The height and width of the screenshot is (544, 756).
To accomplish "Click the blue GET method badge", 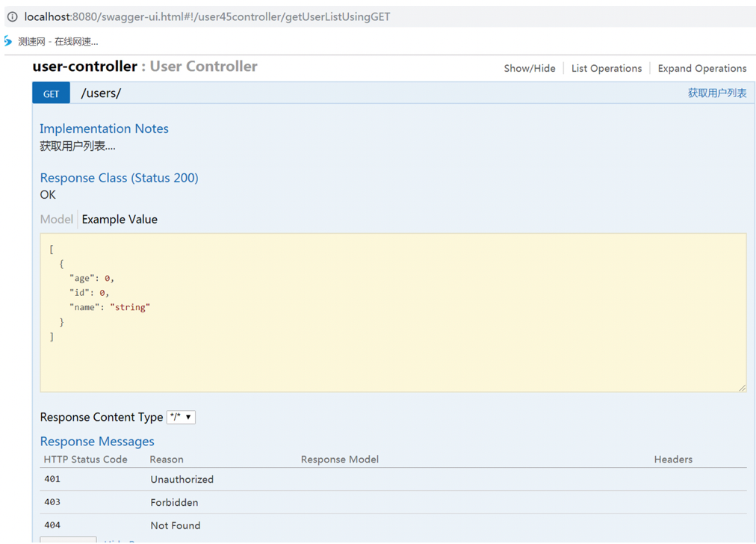I will pos(51,93).
